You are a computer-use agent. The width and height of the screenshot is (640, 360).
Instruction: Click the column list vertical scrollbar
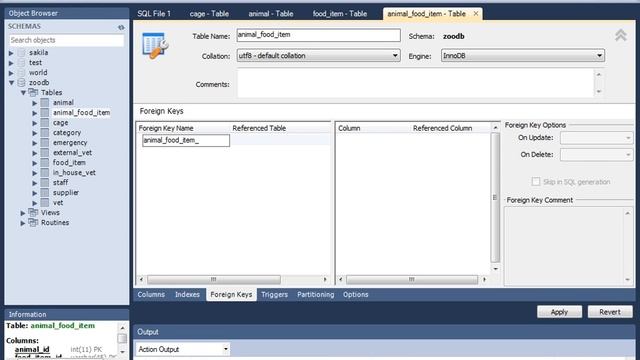pyautogui.click(x=495, y=198)
